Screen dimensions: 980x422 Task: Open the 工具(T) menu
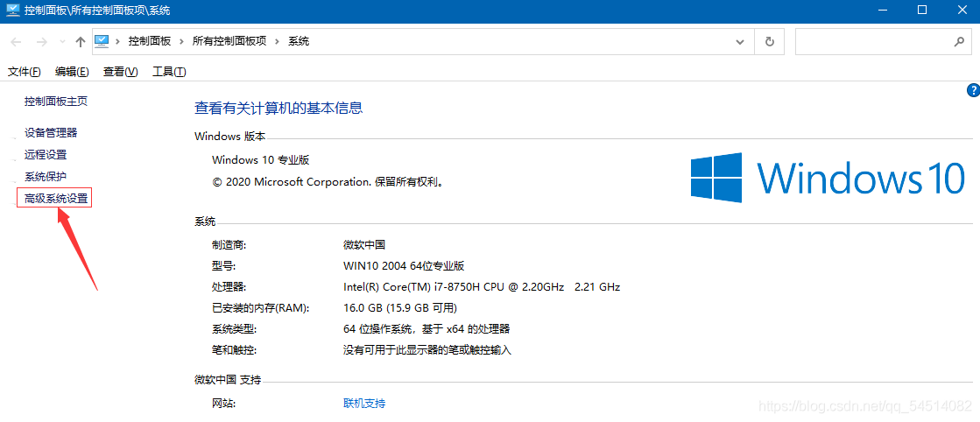(169, 72)
